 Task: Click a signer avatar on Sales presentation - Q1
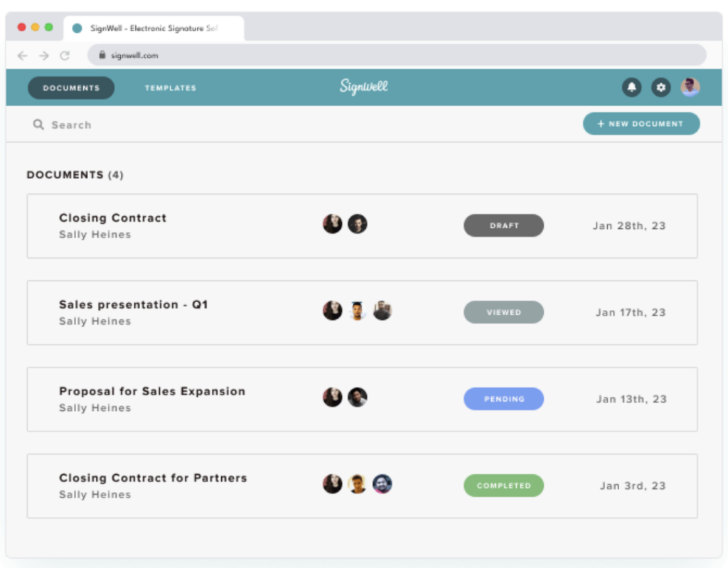click(x=332, y=310)
